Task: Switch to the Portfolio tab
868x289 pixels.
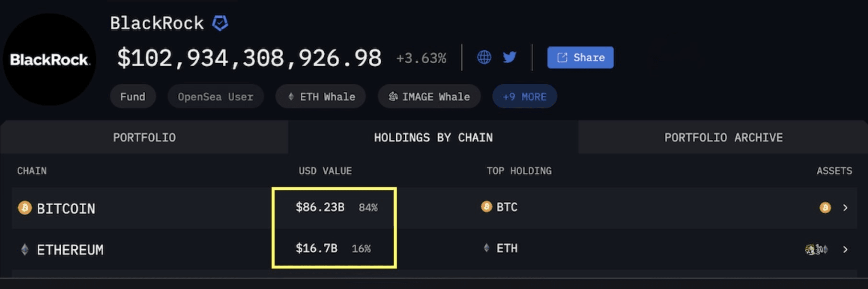Action: (x=144, y=137)
